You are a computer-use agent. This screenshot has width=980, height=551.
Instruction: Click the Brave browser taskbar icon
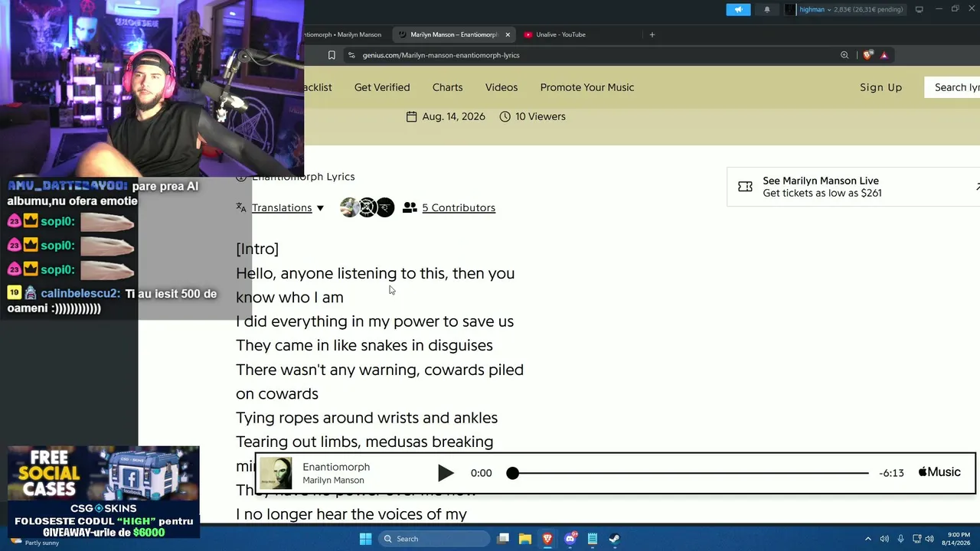click(x=547, y=539)
